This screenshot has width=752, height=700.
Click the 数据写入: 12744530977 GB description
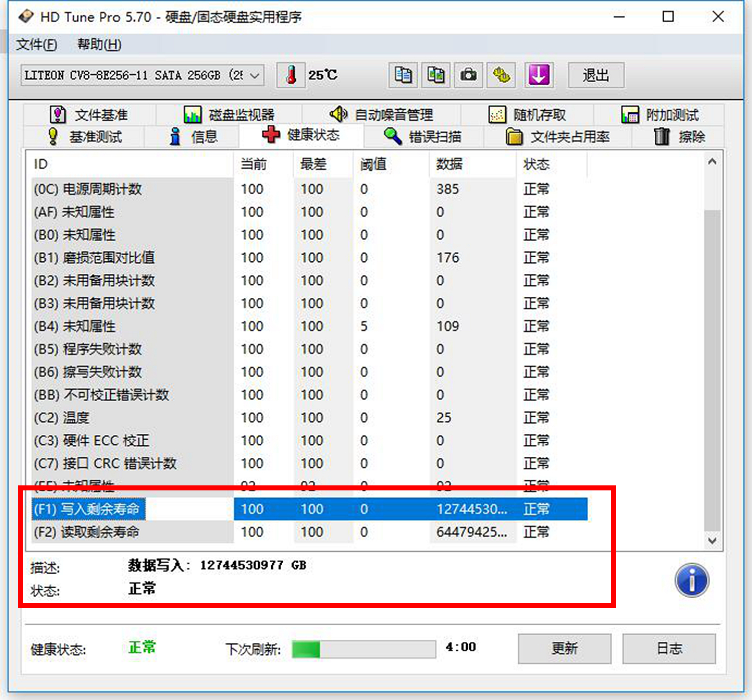(217, 566)
